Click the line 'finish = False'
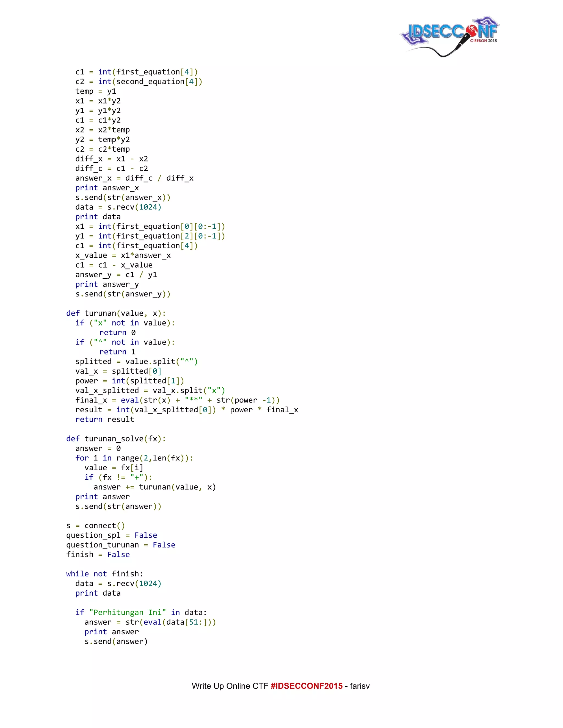Viewport: 563px width, 728px height. point(98,555)
